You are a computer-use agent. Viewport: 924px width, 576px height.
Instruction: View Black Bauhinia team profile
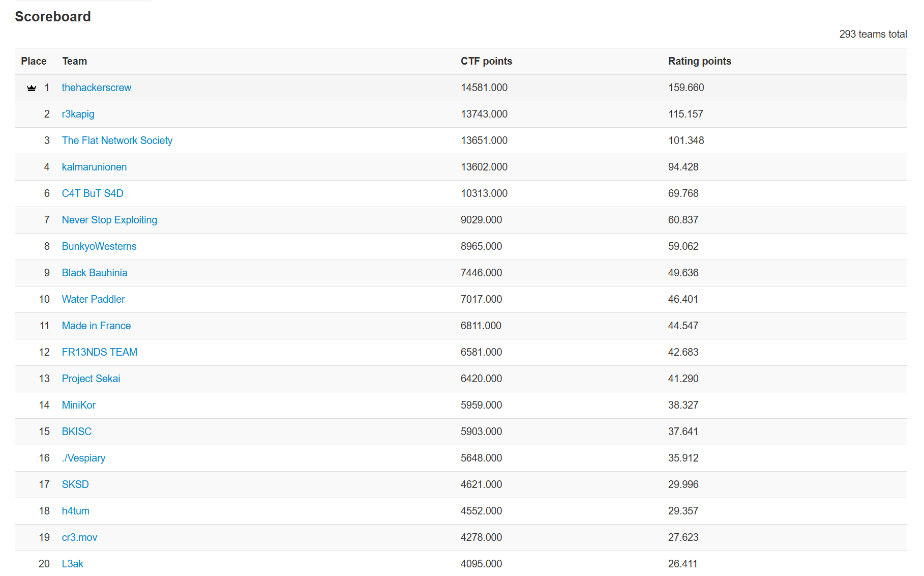click(95, 273)
